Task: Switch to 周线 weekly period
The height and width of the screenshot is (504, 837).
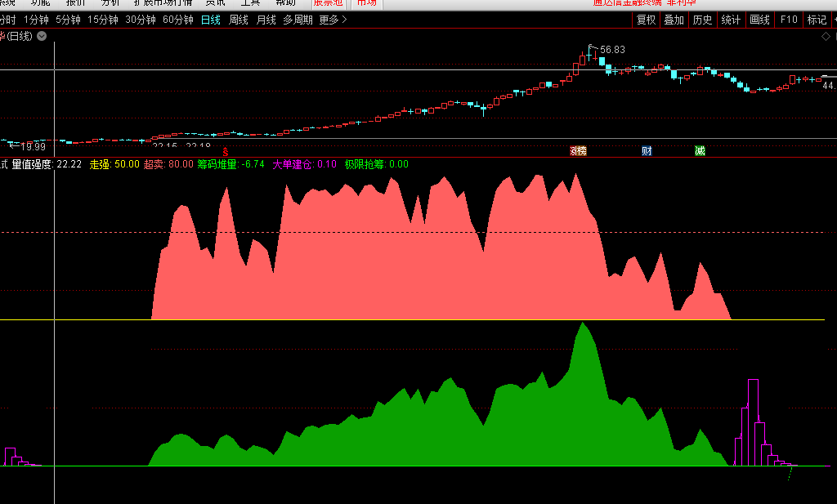Action: (x=239, y=20)
